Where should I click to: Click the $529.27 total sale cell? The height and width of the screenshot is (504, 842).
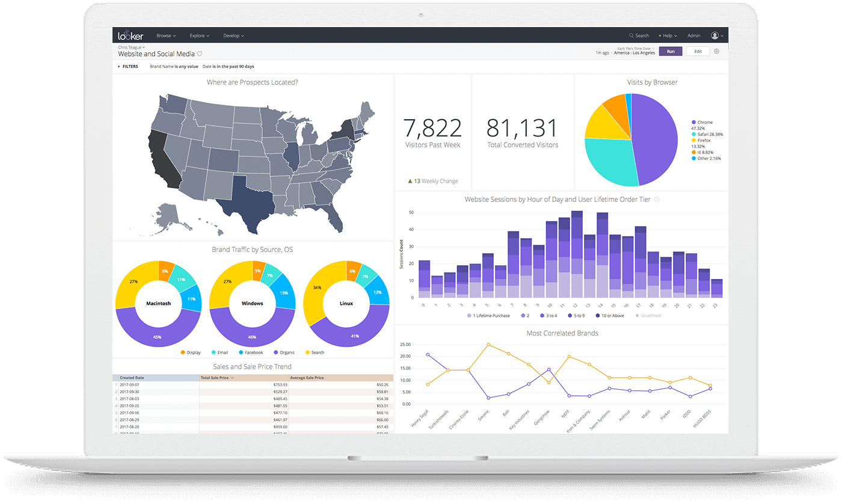244,392
